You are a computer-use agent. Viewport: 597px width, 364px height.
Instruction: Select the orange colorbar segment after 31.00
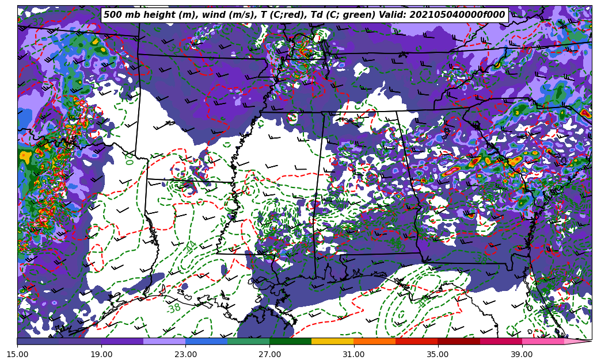(375, 341)
